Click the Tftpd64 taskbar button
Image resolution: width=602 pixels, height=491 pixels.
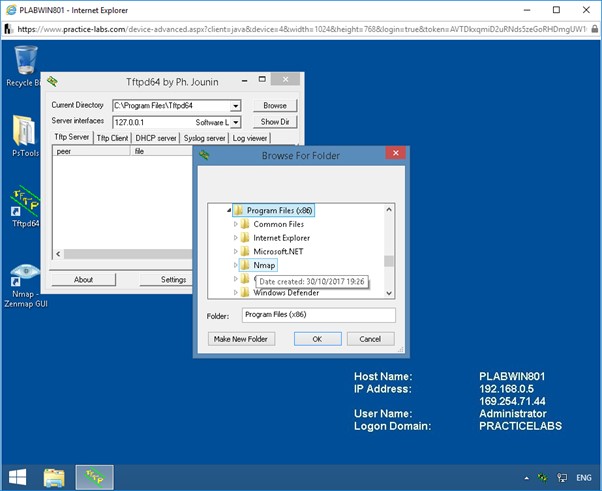tap(94, 477)
